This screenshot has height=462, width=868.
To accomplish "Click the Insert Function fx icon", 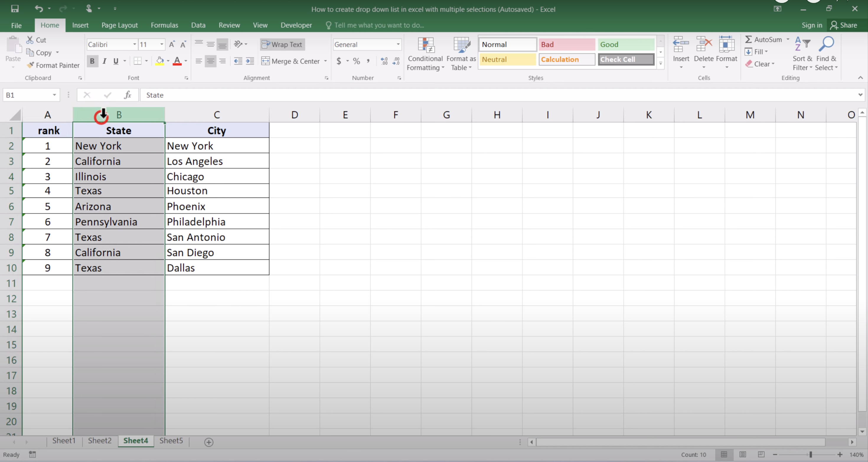I will [128, 95].
